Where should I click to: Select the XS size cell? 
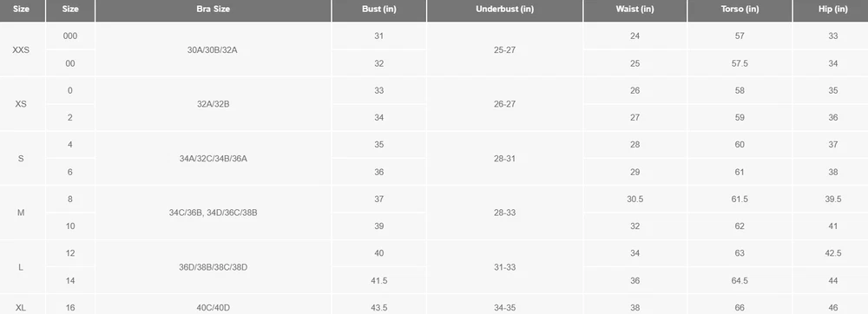pyautogui.click(x=21, y=104)
